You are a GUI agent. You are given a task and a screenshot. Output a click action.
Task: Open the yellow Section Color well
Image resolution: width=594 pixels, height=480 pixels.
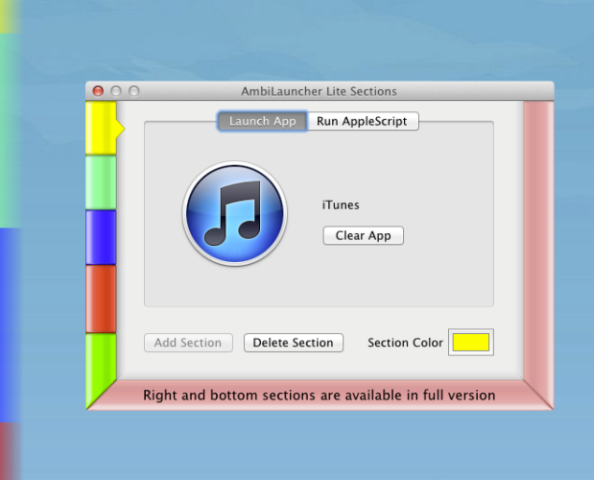(x=471, y=342)
